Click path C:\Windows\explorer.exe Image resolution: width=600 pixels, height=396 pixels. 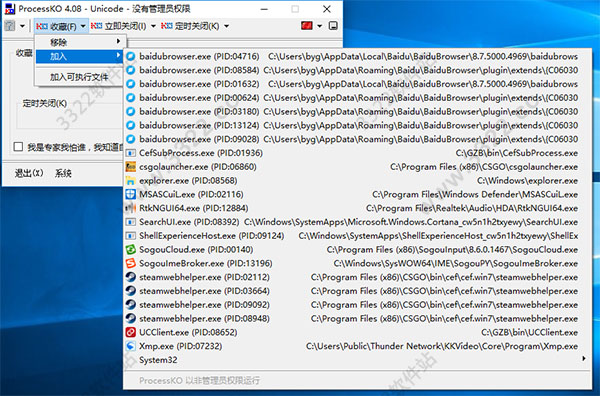[x=528, y=181]
